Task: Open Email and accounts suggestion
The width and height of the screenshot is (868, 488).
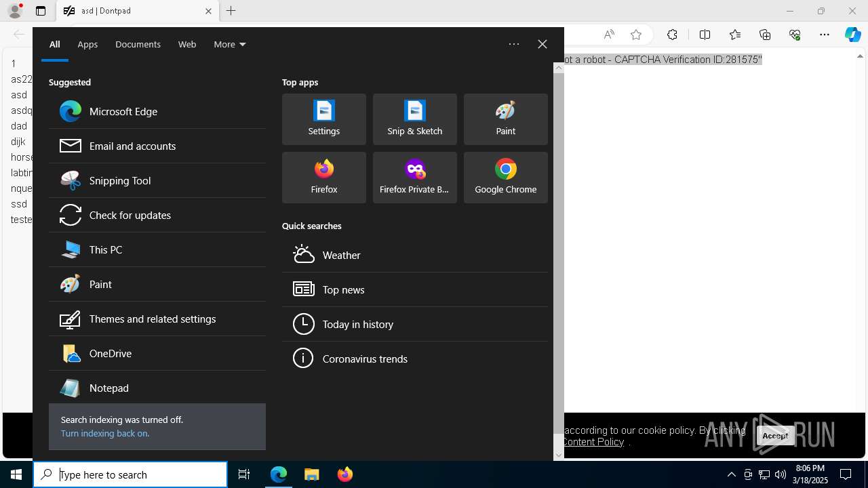Action: tap(157, 146)
